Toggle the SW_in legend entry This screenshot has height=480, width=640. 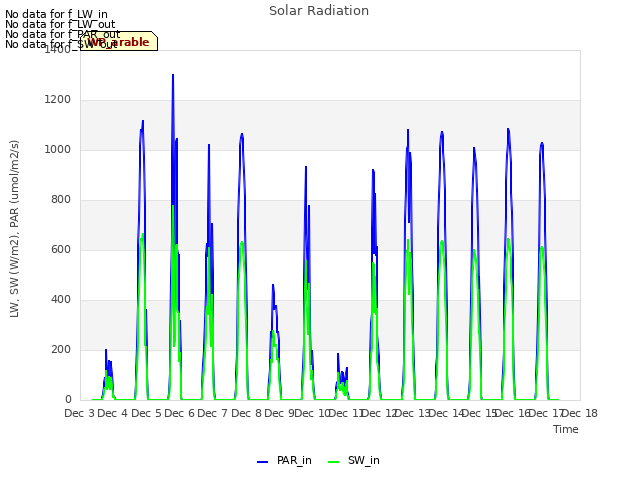coord(354,461)
